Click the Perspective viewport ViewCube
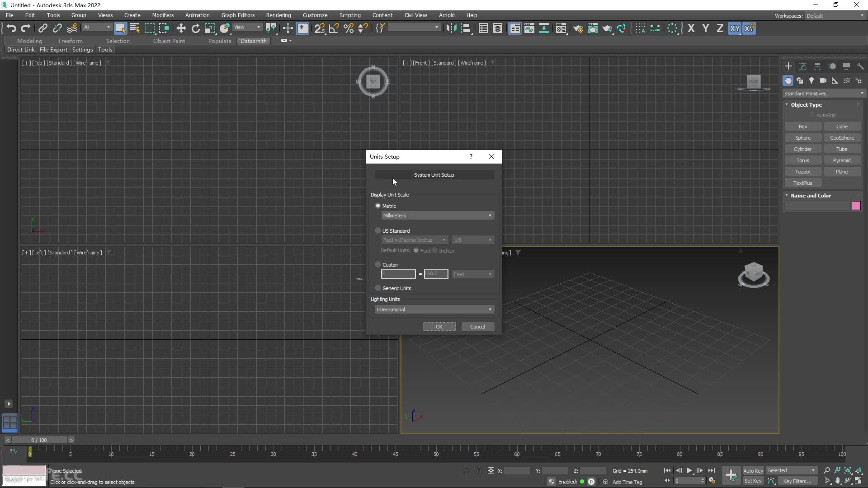This screenshot has height=488, width=868. (x=753, y=274)
